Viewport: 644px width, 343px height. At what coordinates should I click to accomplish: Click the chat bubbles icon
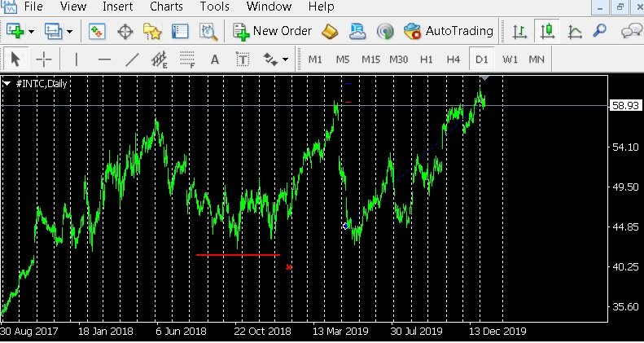point(632,31)
